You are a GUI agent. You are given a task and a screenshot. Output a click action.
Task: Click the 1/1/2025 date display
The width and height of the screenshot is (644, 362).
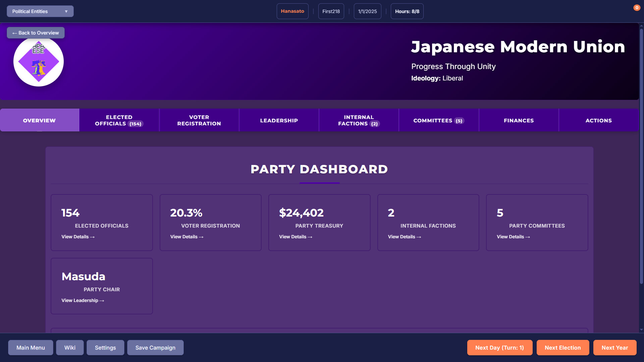pos(367,11)
